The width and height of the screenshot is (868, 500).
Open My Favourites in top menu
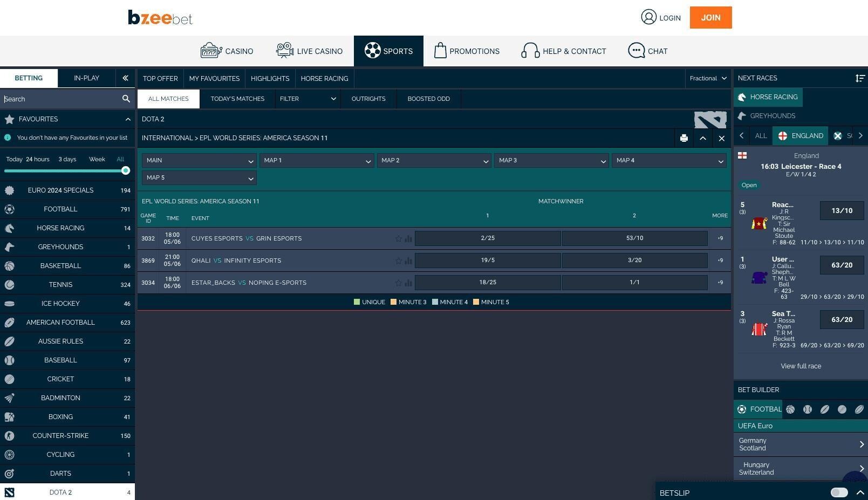[x=214, y=78]
